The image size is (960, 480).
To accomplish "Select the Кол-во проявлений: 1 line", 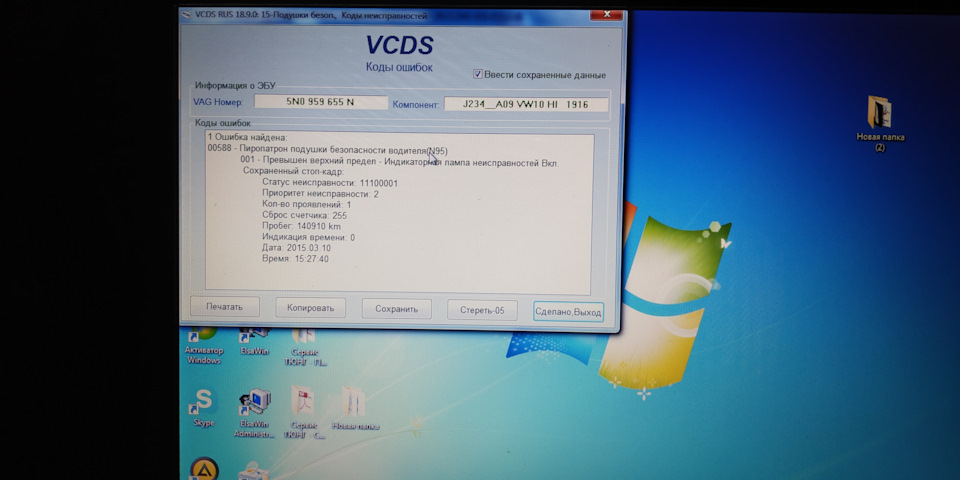I will [307, 204].
